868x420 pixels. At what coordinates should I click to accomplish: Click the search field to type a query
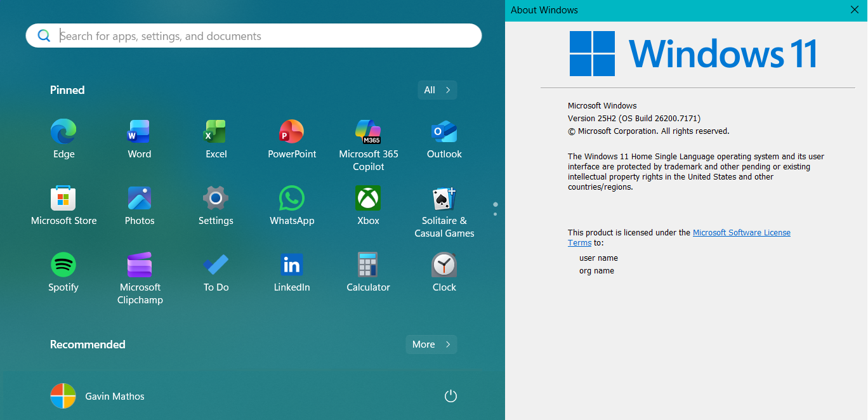(254, 36)
